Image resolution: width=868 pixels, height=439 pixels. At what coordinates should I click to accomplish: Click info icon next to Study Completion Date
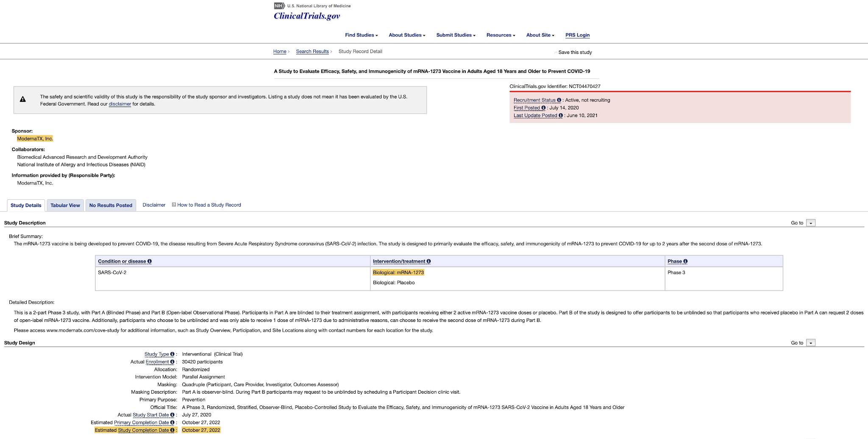172,430
